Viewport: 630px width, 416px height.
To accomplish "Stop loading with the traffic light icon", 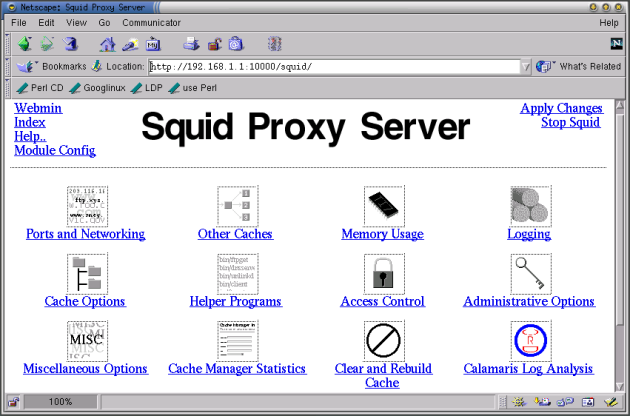I will (x=275, y=44).
